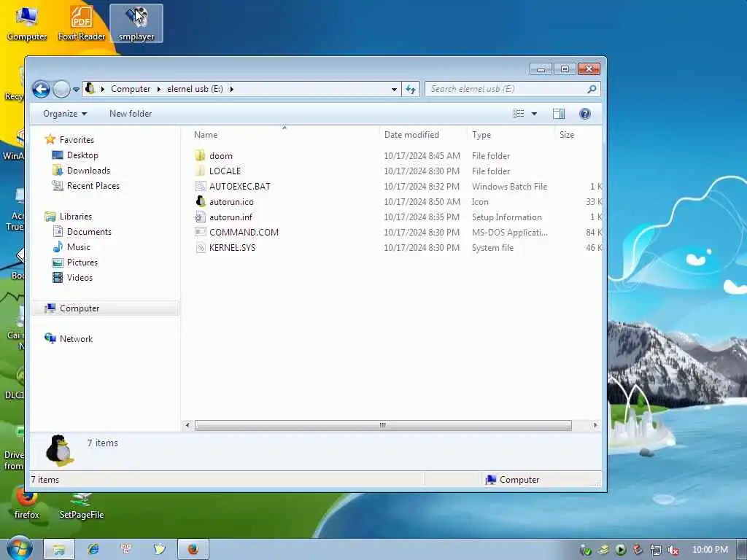Open the Windows Start menu
The image size is (747, 560).
tap(18, 549)
